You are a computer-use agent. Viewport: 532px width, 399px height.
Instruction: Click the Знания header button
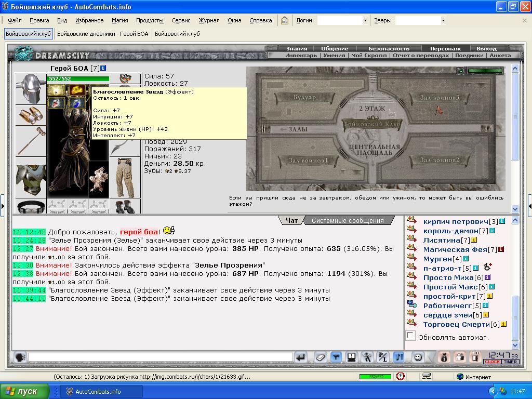[x=297, y=48]
